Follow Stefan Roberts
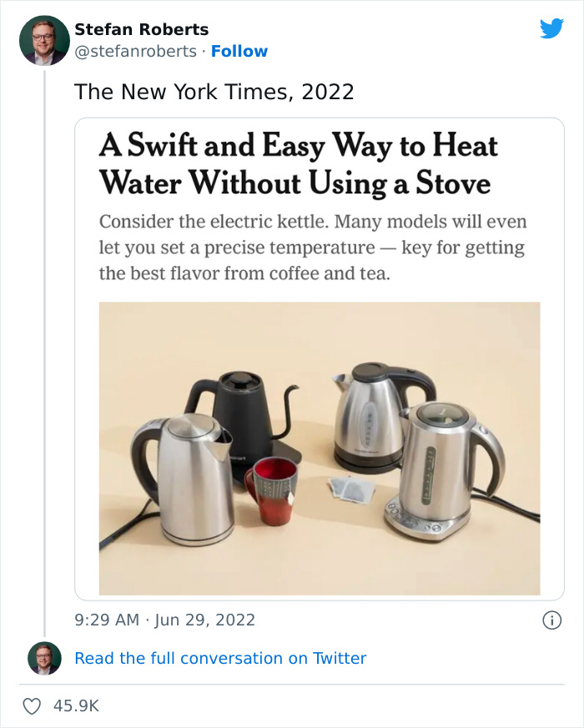 239,51
